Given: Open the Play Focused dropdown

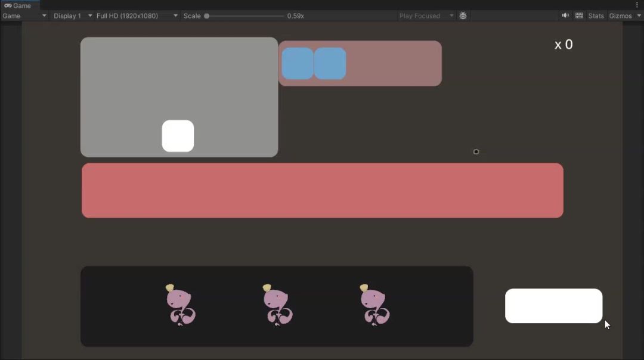Looking at the screenshot, I should [426, 16].
